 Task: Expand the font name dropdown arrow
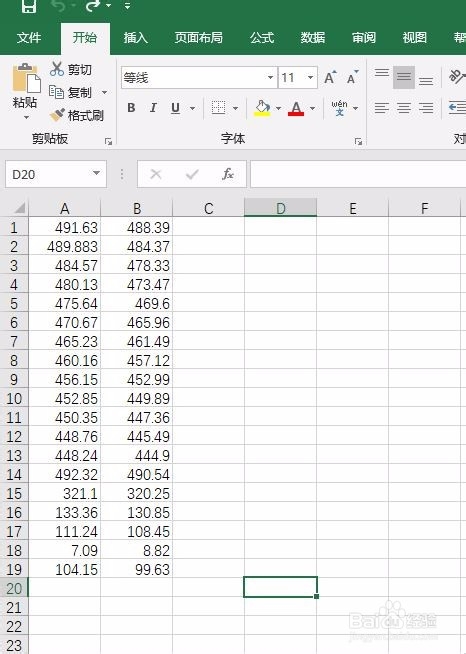(x=270, y=78)
